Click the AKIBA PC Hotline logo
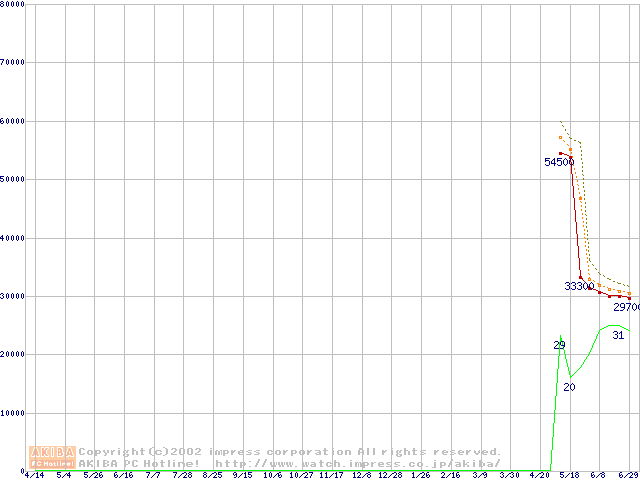 (x=53, y=457)
